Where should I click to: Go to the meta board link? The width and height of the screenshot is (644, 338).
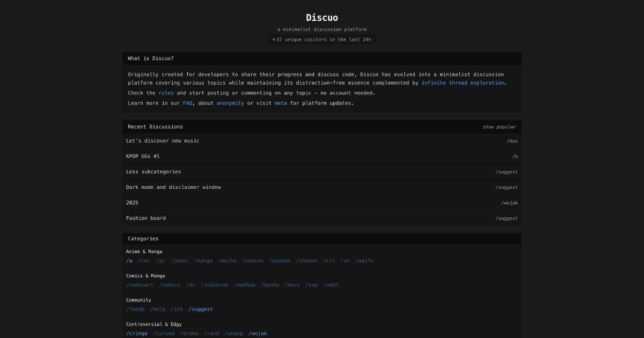pos(281,104)
